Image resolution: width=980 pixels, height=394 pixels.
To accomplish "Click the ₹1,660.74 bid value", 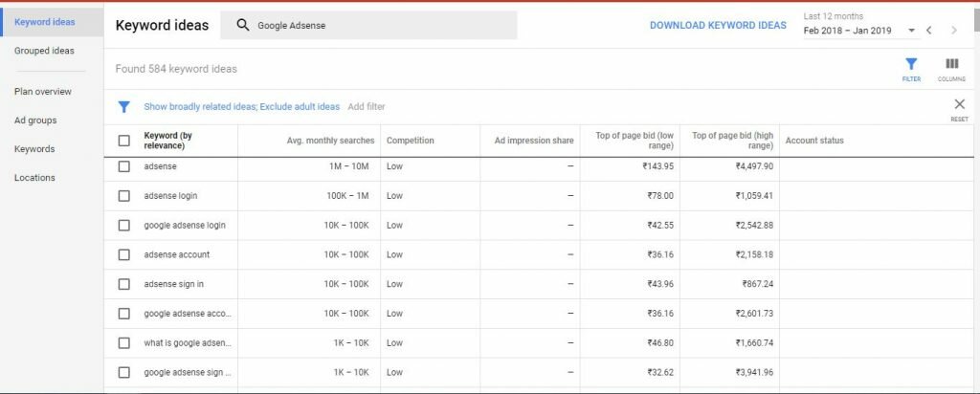I will (754, 342).
